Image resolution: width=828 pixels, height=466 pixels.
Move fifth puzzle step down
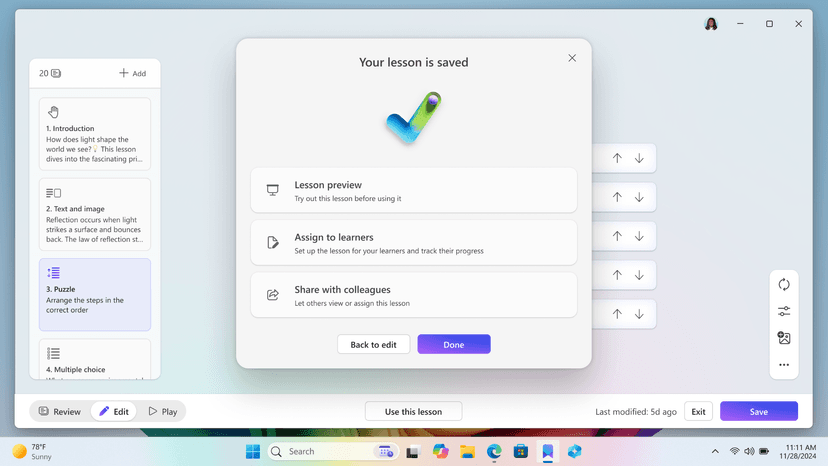pos(639,314)
